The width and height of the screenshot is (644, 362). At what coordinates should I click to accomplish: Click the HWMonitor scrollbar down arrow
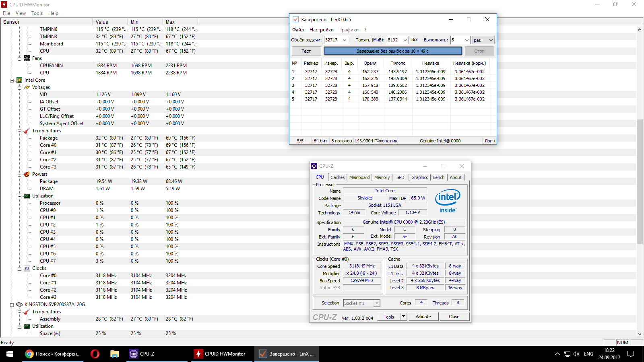(x=640, y=334)
